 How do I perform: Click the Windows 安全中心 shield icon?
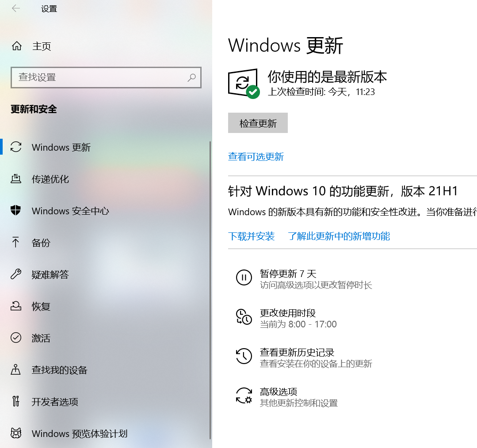(x=16, y=211)
